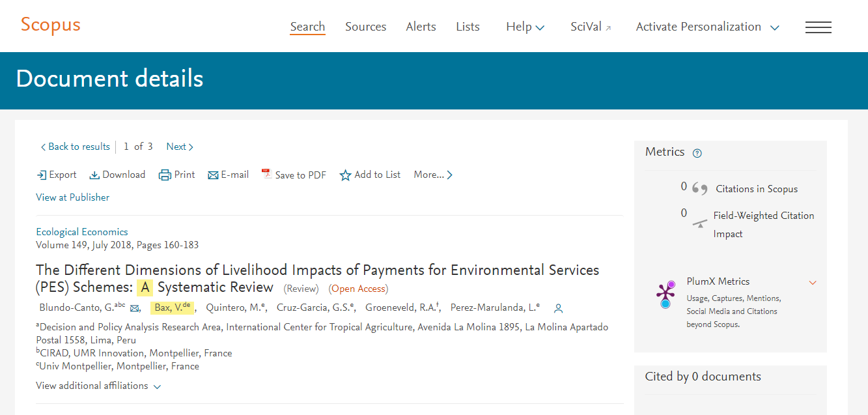Go back to results
Viewport: 868px width, 415px height.
coord(75,147)
